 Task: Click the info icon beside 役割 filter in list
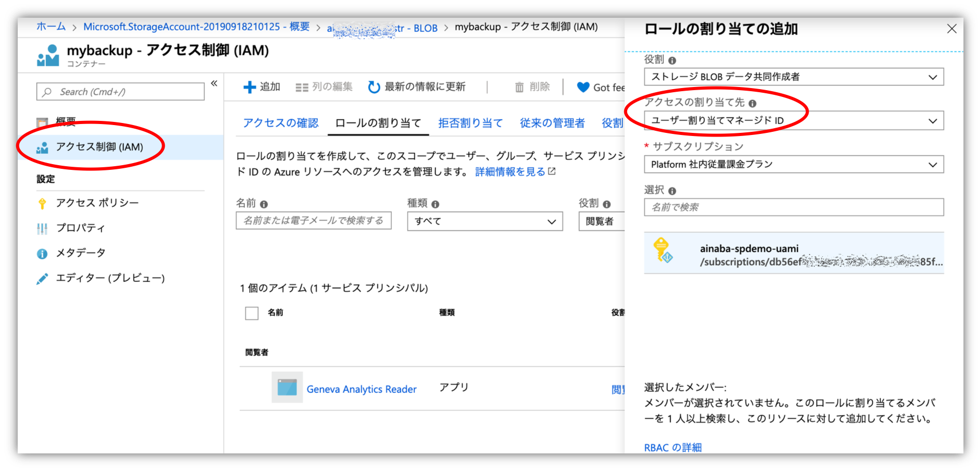[607, 204]
